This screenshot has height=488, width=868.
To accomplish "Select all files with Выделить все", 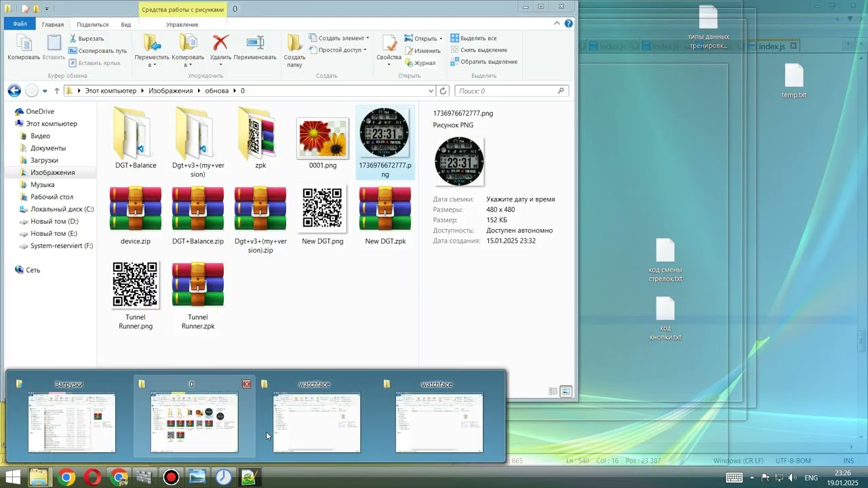I will pyautogui.click(x=473, y=39).
